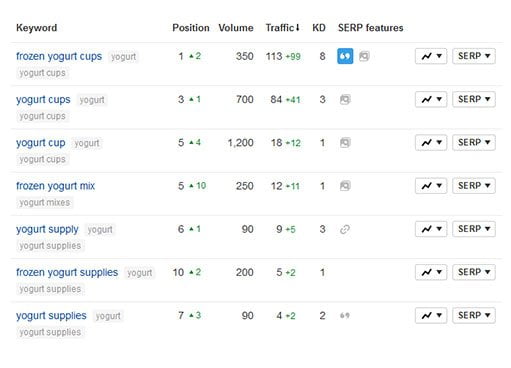Click the gray quote icon in yogurt supplies row
This screenshot has height=368, width=511.
(345, 315)
